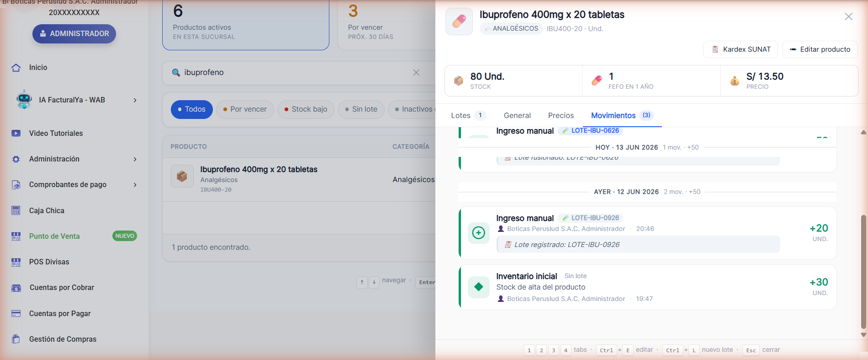The width and height of the screenshot is (868, 360).
Task: Click the scrollbar down arrow
Action: (863, 335)
